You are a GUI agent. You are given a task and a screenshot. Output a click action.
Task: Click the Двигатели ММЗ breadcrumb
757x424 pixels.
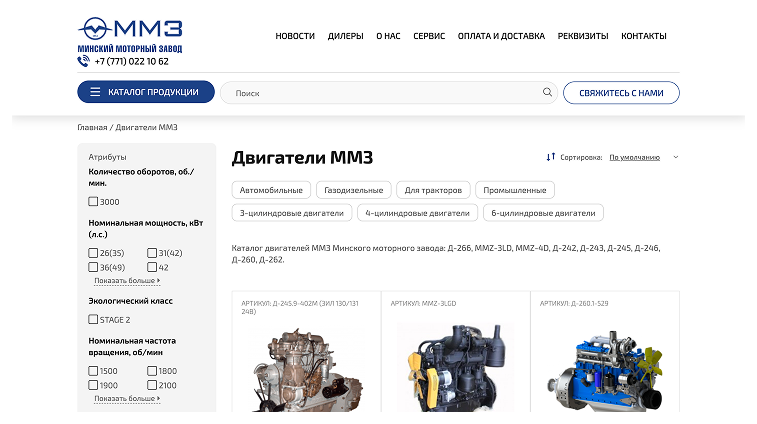tap(146, 127)
